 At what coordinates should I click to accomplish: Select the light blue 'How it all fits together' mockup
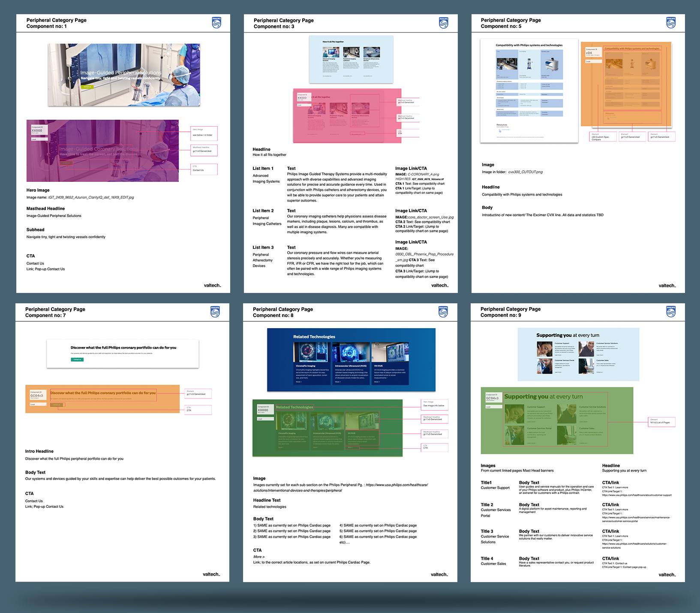[x=351, y=59]
